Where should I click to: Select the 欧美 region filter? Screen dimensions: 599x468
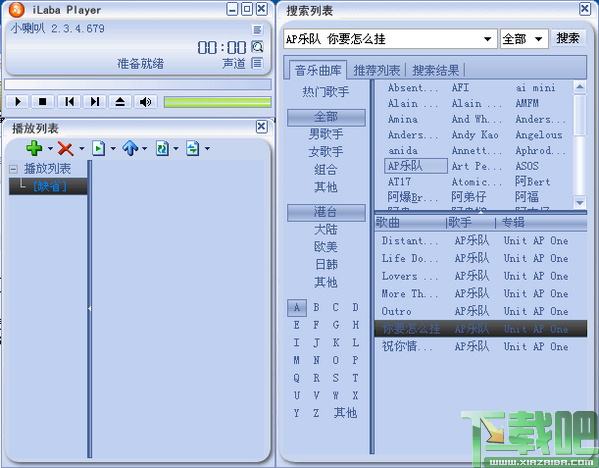(x=326, y=247)
